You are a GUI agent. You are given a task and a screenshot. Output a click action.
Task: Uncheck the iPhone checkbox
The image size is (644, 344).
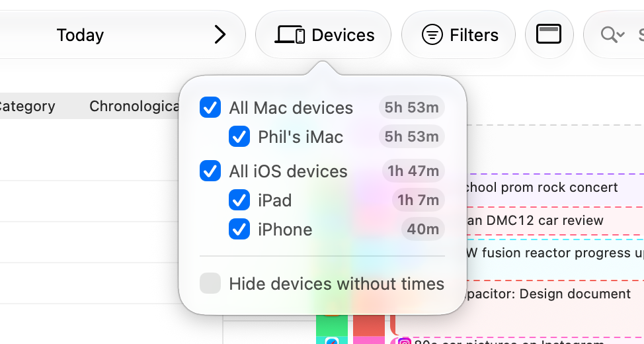(239, 229)
